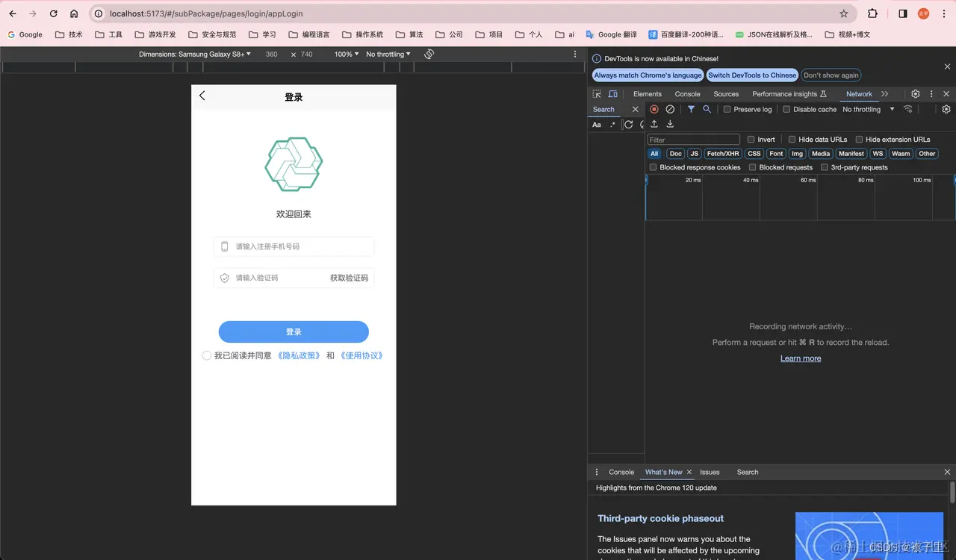This screenshot has height=560, width=956.
Task: Clear the network log
Action: click(670, 109)
